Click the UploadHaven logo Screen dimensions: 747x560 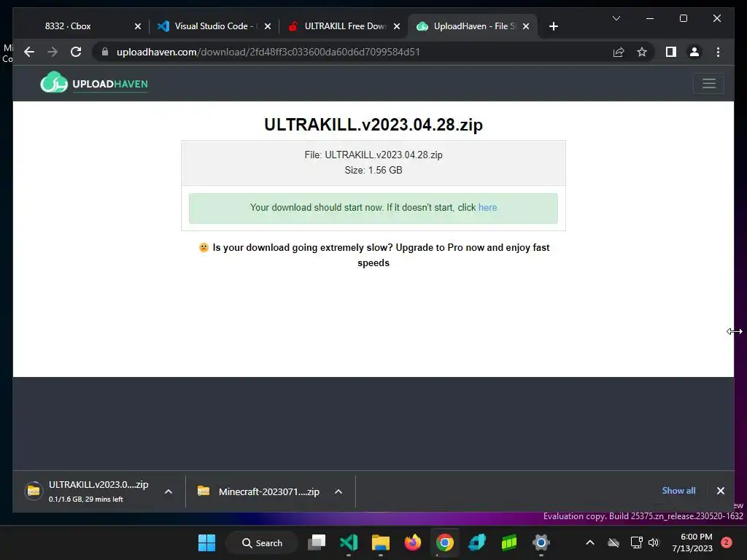pyautogui.click(x=94, y=83)
